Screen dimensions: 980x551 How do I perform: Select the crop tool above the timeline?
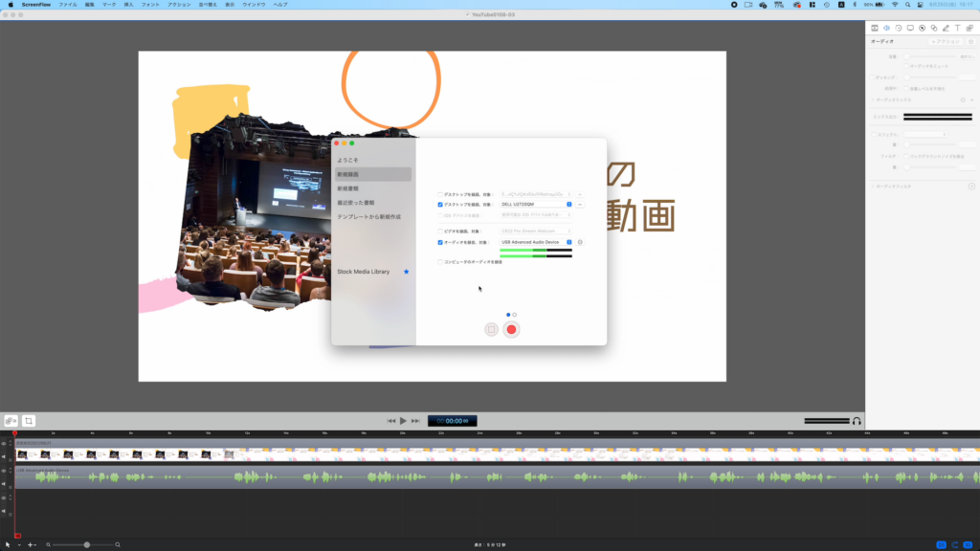tap(29, 420)
